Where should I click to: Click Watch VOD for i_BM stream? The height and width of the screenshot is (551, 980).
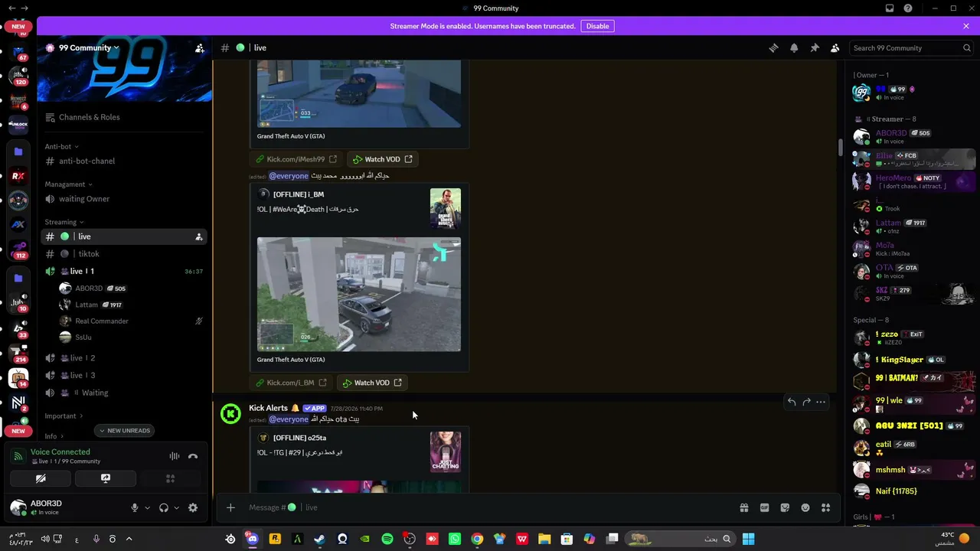(372, 383)
